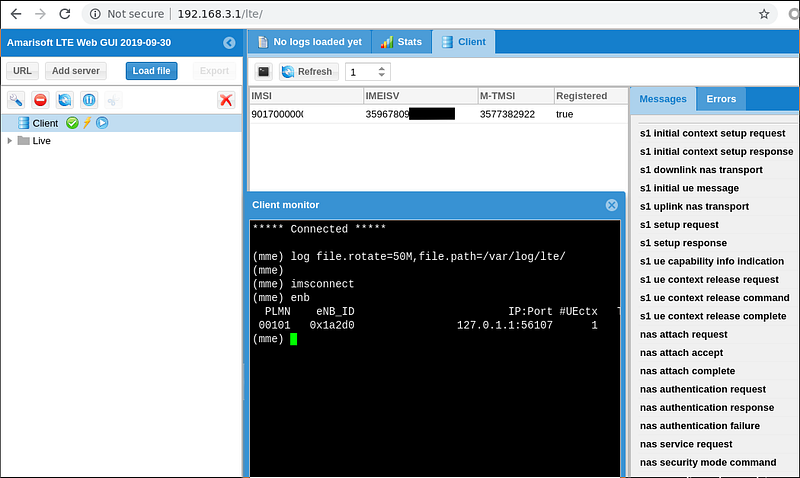Select s1 ue context release request
800x478 pixels.
pyautogui.click(x=709, y=280)
